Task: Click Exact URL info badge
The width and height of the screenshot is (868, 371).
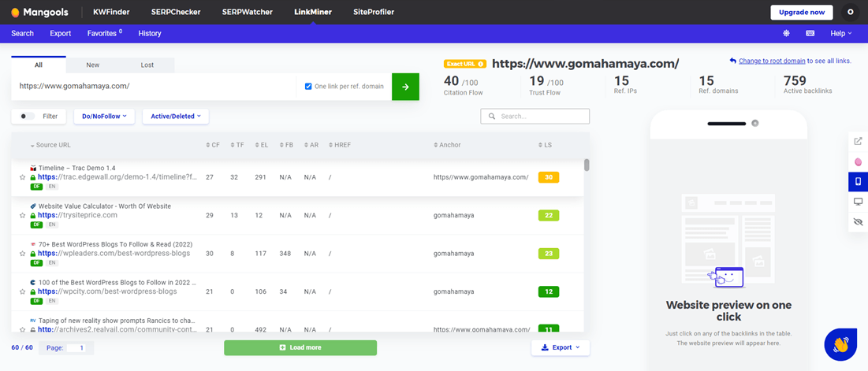Action: pyautogui.click(x=465, y=64)
